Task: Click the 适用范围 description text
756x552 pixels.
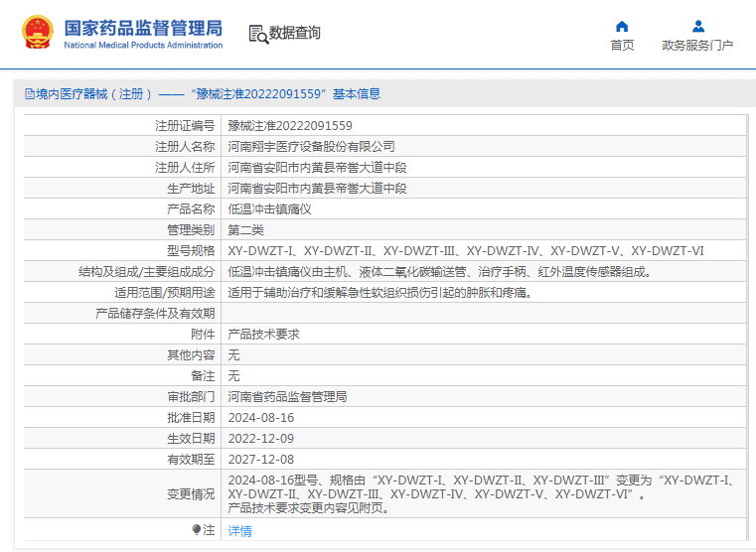Action: pos(380,293)
